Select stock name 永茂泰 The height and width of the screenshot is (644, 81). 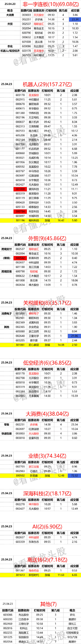tap(34, 135)
